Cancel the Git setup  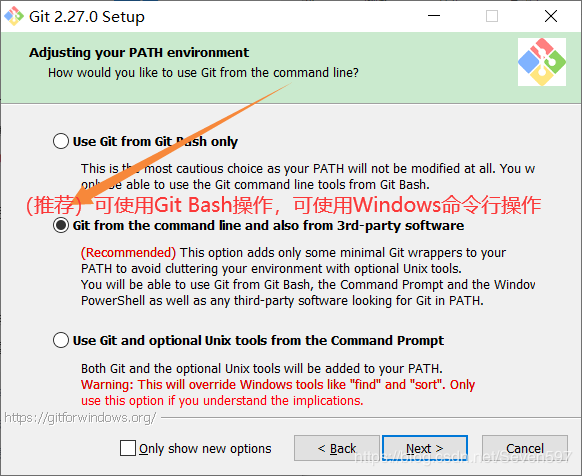[x=524, y=448]
